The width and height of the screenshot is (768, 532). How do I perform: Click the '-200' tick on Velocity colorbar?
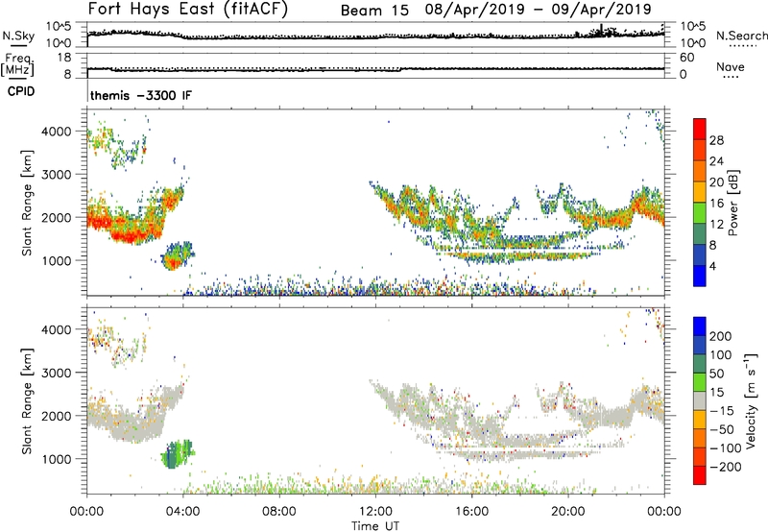tap(726, 467)
